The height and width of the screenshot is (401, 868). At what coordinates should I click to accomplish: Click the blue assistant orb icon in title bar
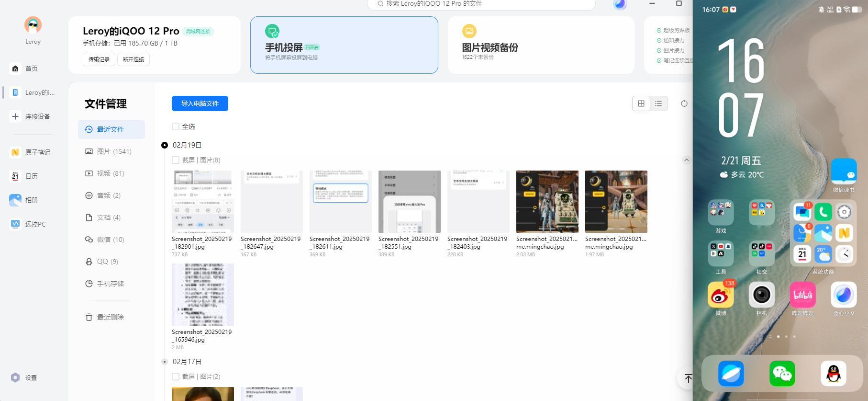click(x=620, y=4)
